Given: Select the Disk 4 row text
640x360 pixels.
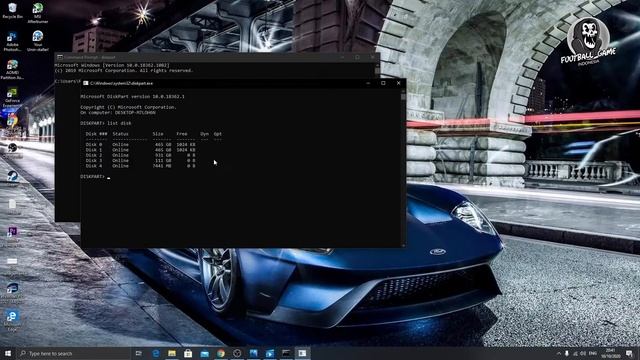Looking at the screenshot, I should [x=140, y=166].
